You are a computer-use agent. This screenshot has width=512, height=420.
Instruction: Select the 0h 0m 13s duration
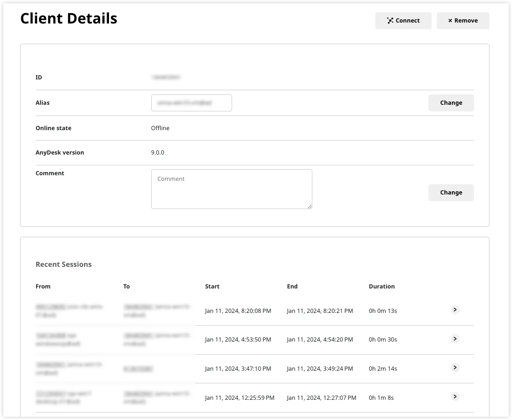pyautogui.click(x=383, y=311)
